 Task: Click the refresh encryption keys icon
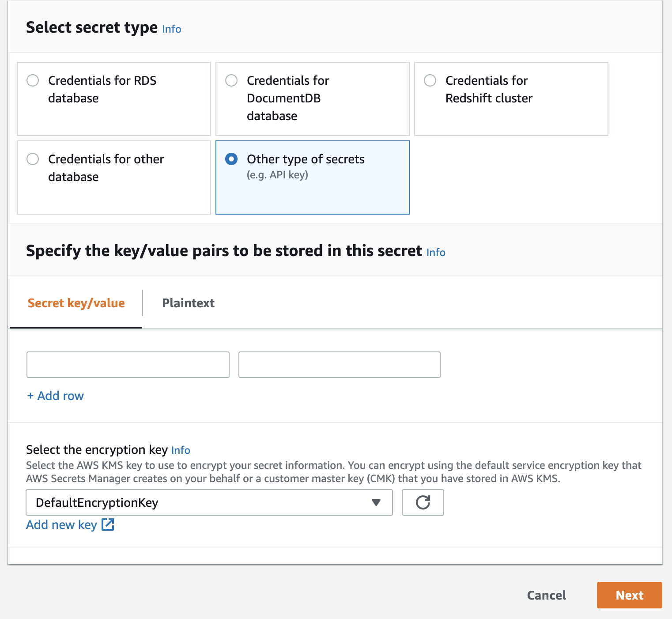[423, 502]
